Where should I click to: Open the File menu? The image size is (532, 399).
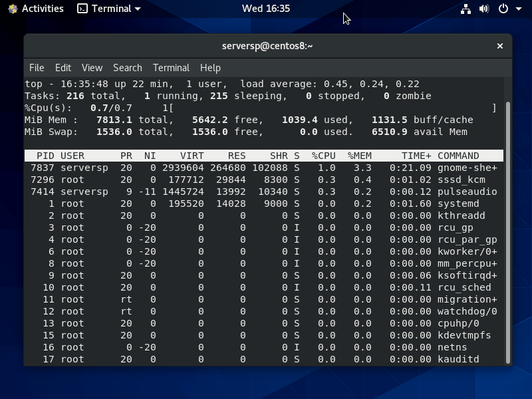pos(37,68)
